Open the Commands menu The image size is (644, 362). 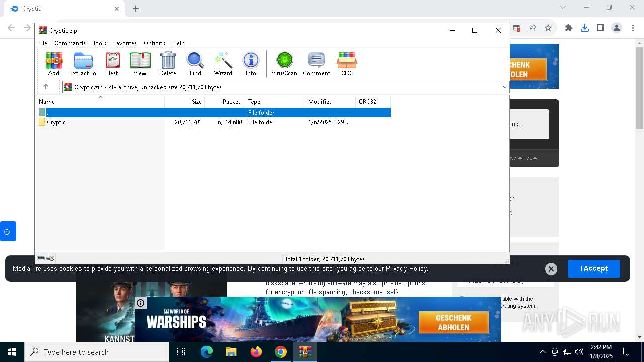click(x=70, y=43)
